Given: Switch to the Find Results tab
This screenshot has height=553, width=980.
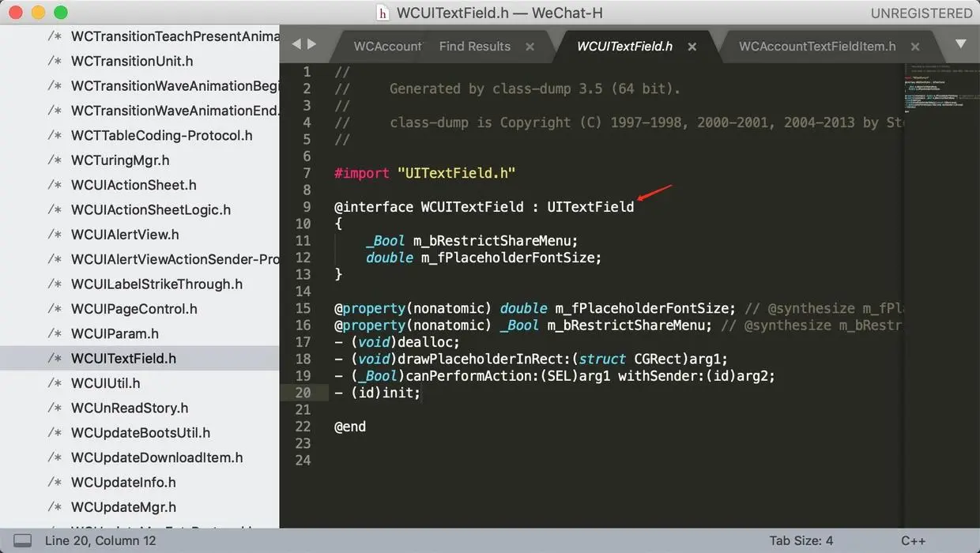Looking at the screenshot, I should coord(475,47).
